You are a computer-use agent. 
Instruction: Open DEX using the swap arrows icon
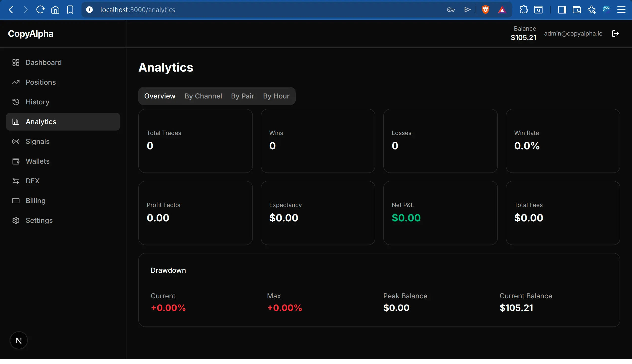(x=16, y=181)
